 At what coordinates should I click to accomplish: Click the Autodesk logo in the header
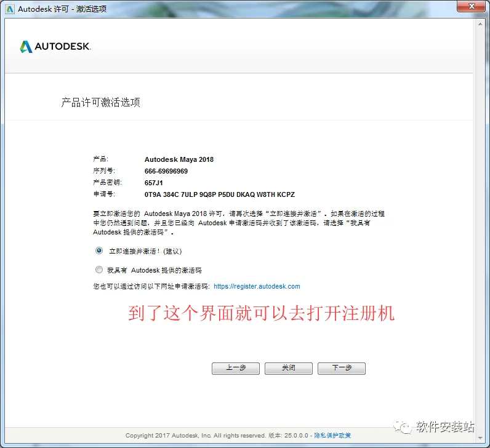click(x=55, y=47)
